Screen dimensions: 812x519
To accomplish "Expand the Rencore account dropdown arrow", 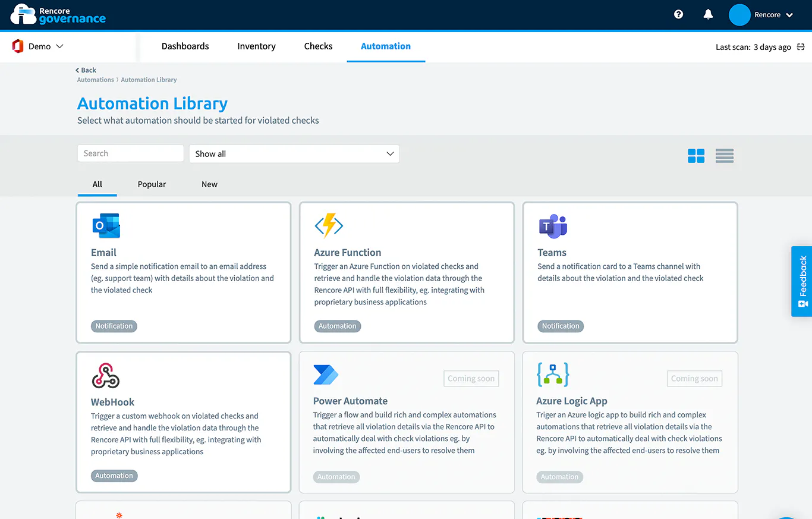I will point(789,15).
